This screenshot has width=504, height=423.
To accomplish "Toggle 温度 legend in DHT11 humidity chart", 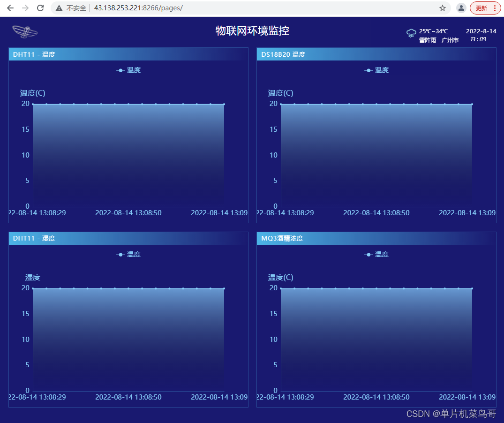I will (x=128, y=254).
